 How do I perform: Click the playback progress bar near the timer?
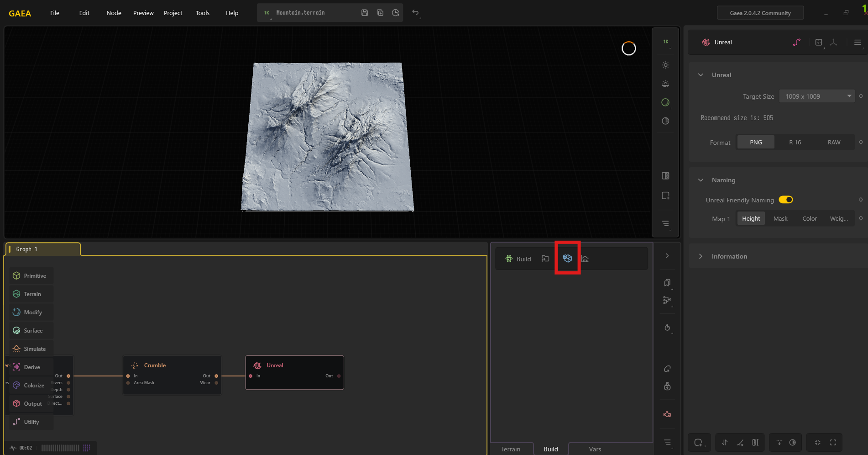click(59, 448)
